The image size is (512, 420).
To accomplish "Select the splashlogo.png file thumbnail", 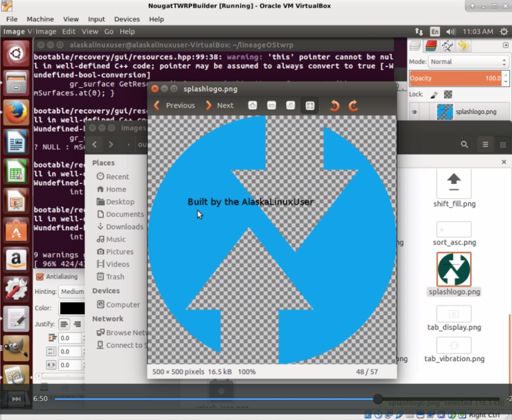I will tap(453, 269).
